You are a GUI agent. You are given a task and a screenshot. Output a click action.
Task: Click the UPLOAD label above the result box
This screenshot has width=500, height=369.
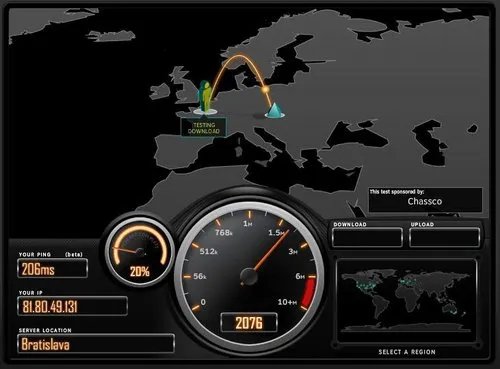tap(422, 224)
